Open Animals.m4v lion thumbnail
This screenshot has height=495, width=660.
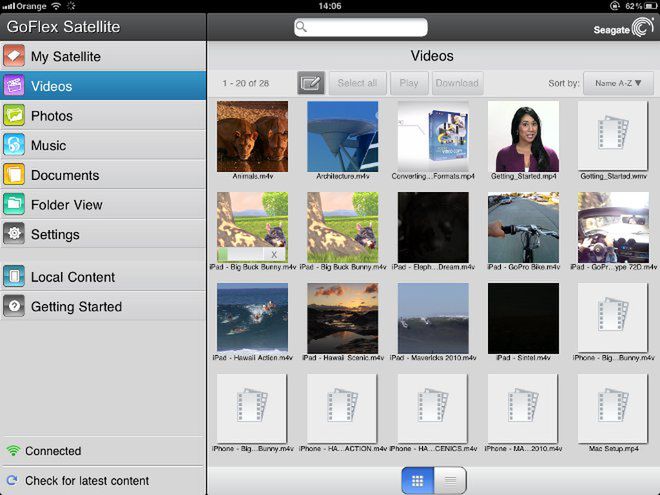pos(253,136)
